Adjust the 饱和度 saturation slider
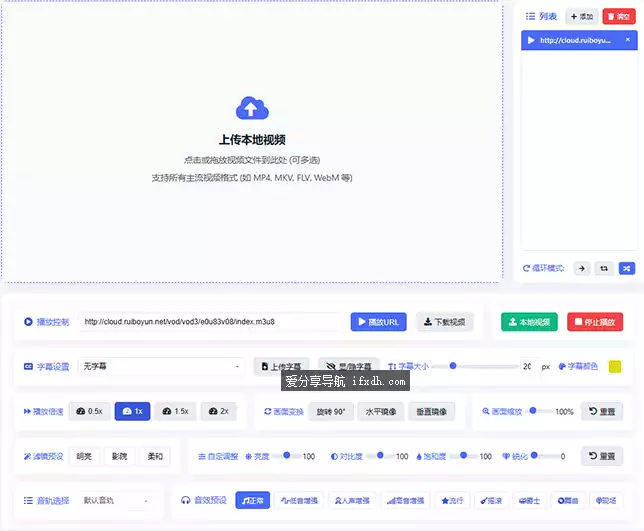This screenshot has width=644, height=531. pos(463,455)
